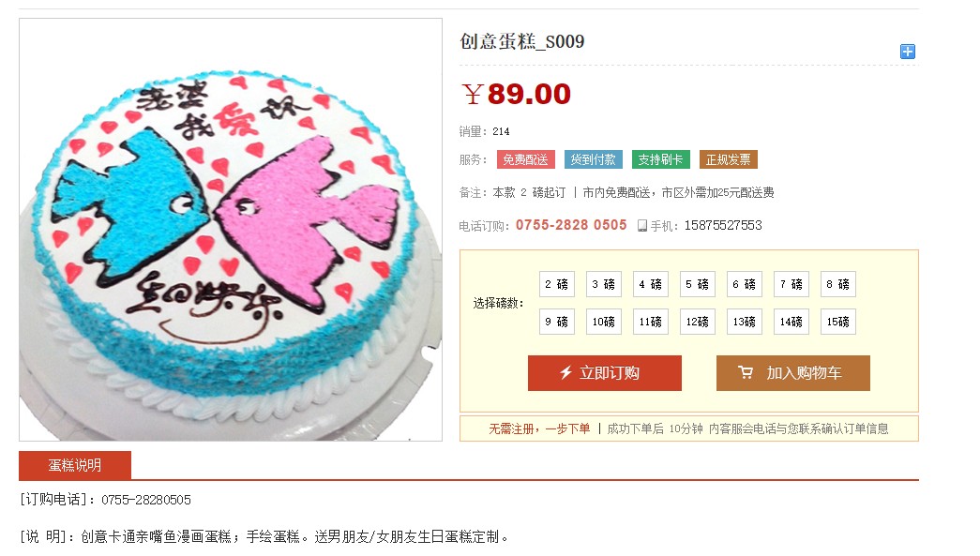
Task: Click the 正规发票 service tag
Action: (x=728, y=160)
